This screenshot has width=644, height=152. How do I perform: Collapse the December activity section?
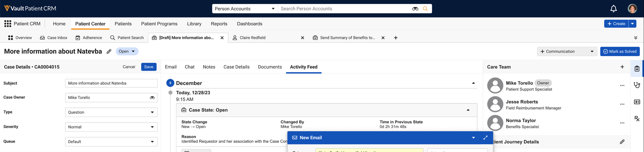point(473,83)
